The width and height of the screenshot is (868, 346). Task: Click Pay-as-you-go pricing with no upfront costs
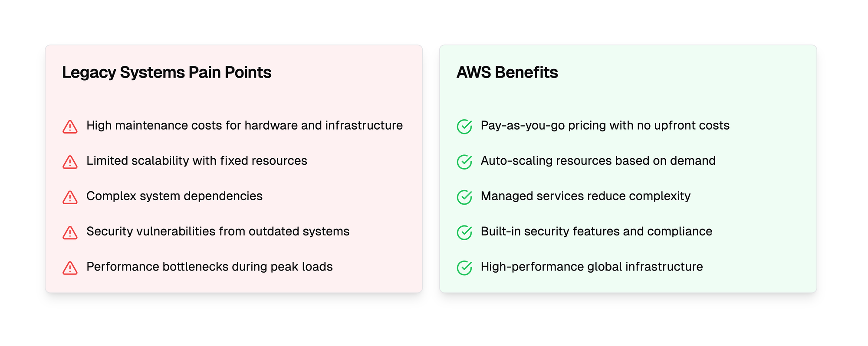click(605, 125)
